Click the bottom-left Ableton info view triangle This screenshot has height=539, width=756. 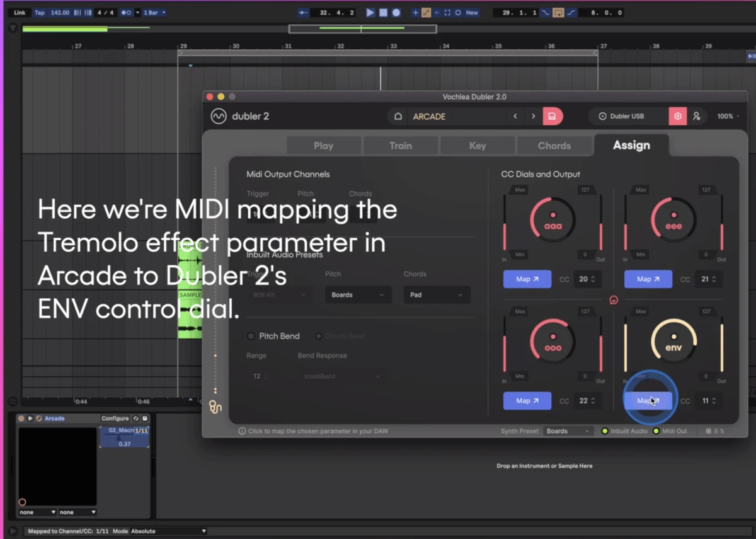click(x=13, y=531)
